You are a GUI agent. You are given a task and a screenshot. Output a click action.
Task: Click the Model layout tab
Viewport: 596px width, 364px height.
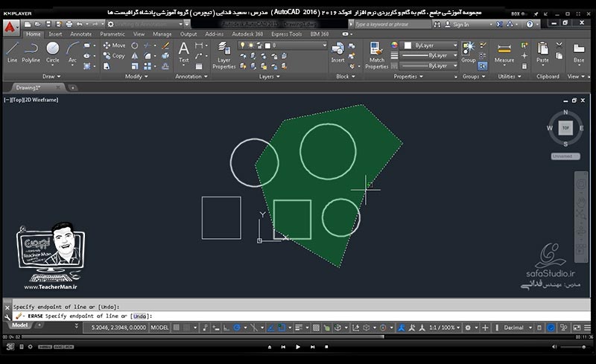coord(19,325)
